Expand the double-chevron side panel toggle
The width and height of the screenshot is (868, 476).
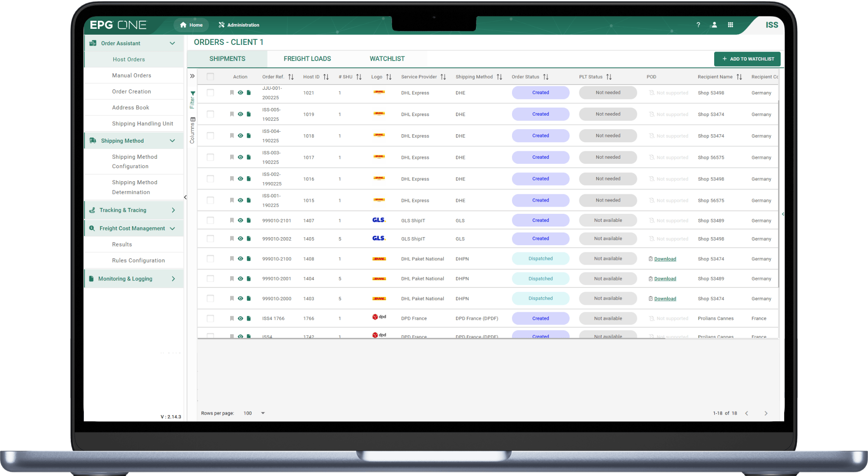pyautogui.click(x=192, y=76)
